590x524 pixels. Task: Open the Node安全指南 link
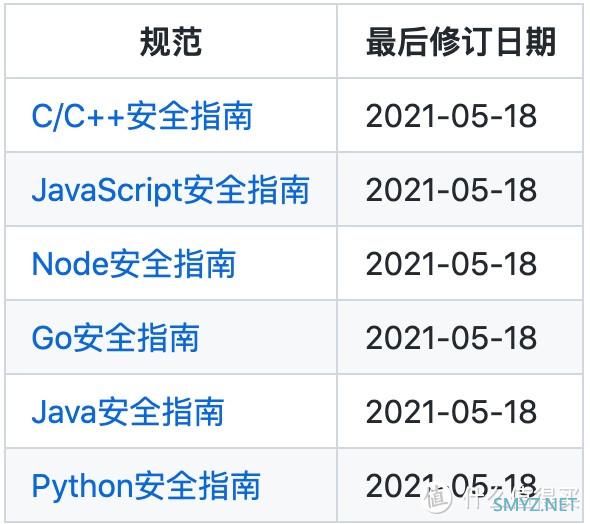pyautogui.click(x=134, y=264)
